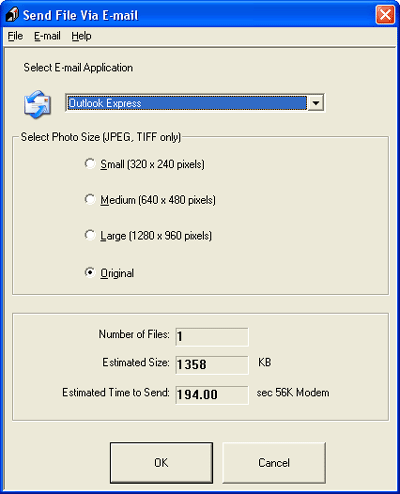Click the Cancel button

click(274, 463)
